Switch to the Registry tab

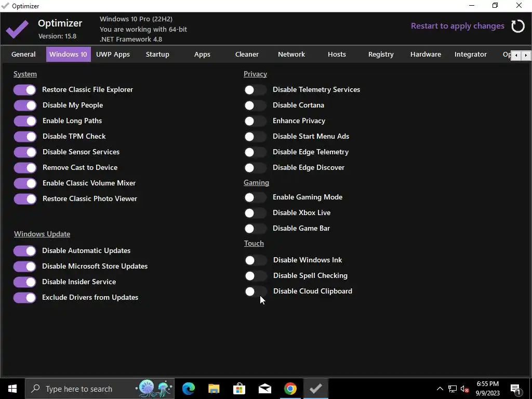click(x=381, y=54)
